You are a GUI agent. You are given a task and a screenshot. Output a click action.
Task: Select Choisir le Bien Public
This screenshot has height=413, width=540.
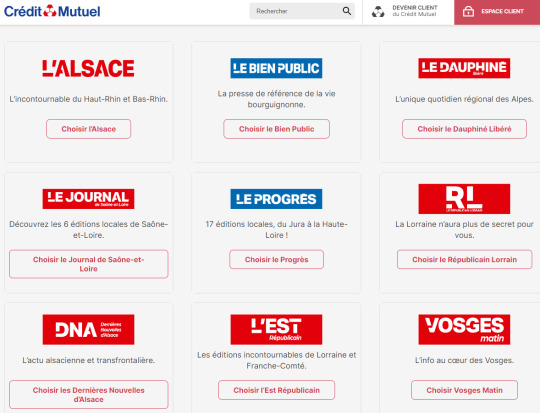[277, 129]
